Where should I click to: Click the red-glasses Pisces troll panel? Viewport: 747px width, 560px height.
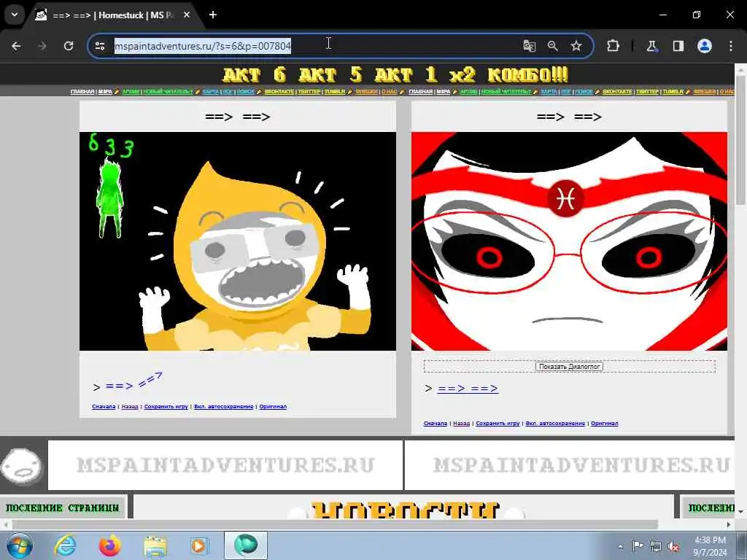[x=569, y=241]
